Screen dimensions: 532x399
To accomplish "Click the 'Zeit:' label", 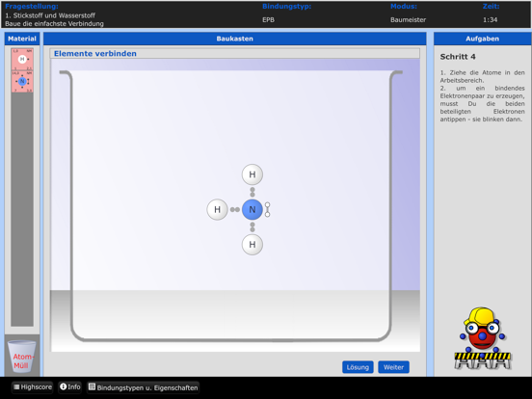I will coord(491,6).
